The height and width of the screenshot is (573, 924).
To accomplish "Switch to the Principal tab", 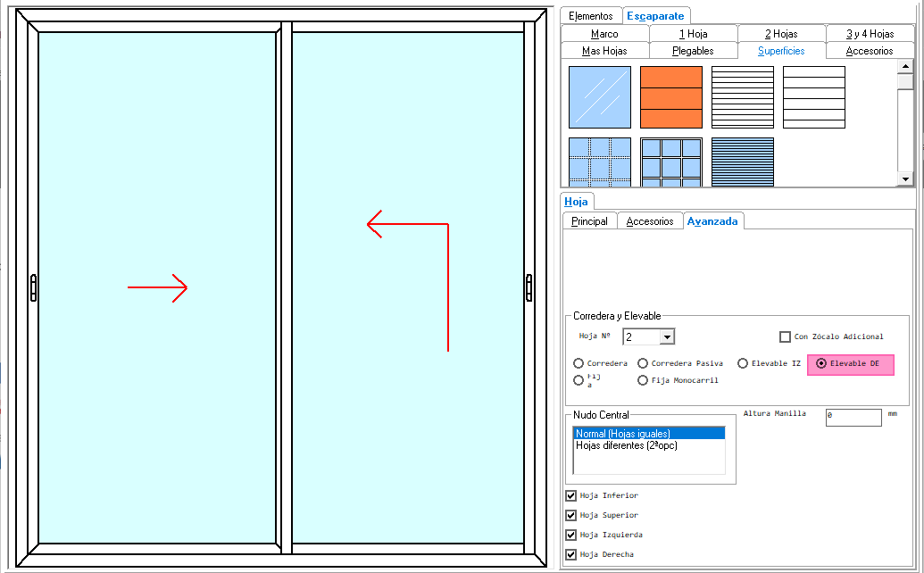I will [x=589, y=220].
